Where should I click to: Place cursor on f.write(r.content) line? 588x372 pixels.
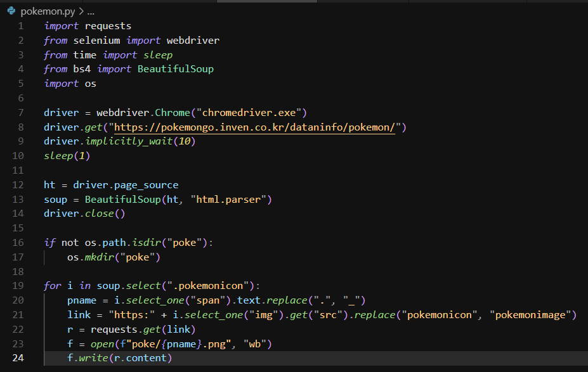[x=120, y=358]
